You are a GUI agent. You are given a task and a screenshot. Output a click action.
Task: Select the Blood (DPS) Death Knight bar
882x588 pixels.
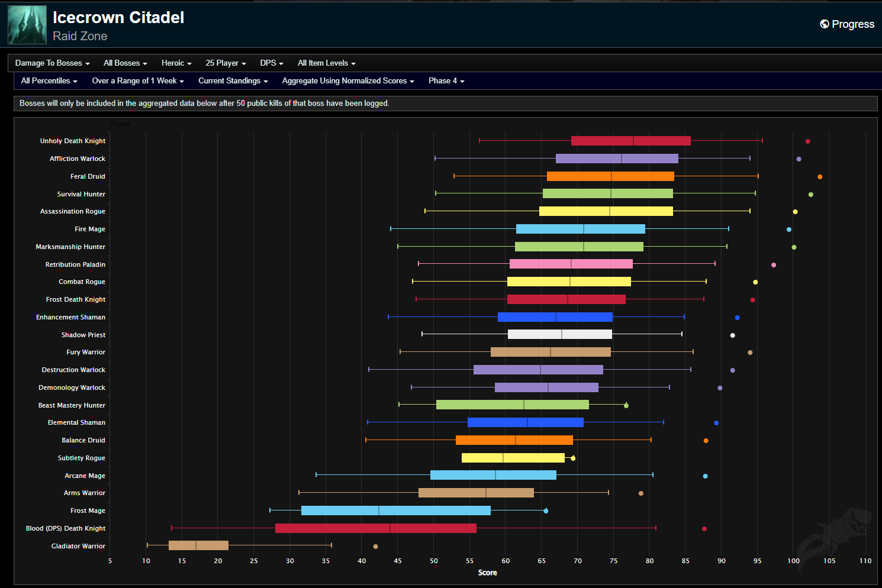(x=376, y=528)
